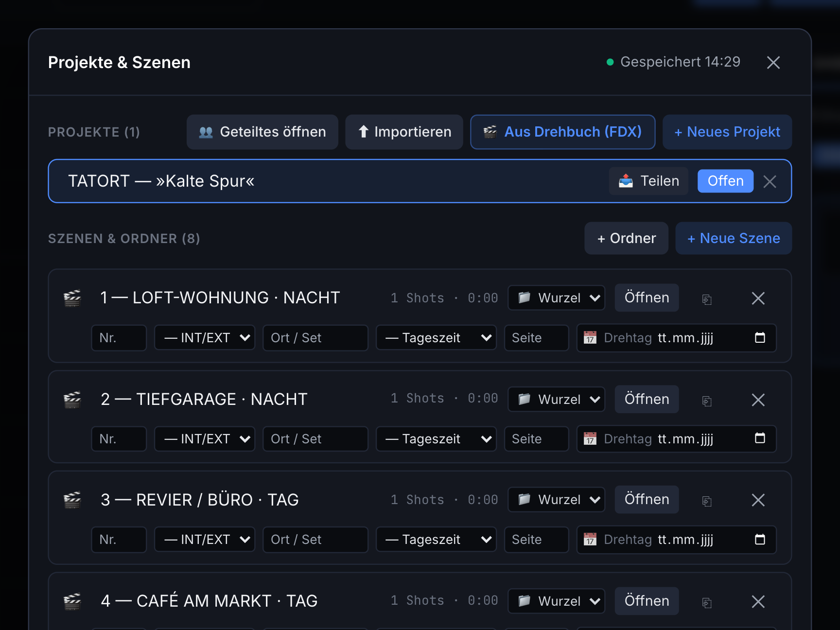Viewport: 840px width, 630px height.
Task: Focus Ort / Set field of scene 3
Action: [315, 540]
